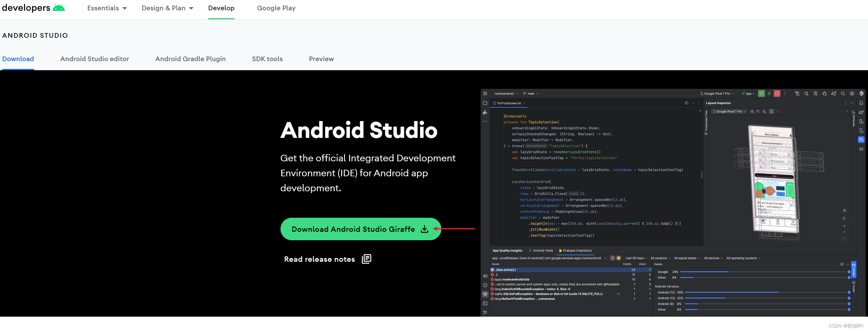Open the Read release notes link
Image resolution: width=868 pixels, height=331 pixels.
point(327,259)
